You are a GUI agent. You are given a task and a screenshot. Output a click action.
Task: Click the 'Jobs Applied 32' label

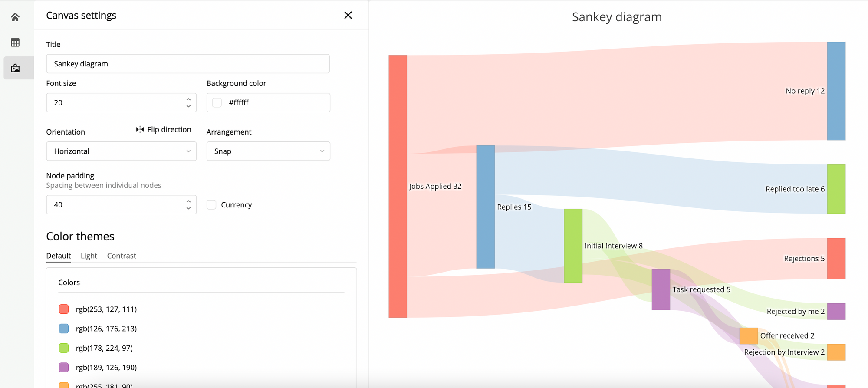click(435, 186)
